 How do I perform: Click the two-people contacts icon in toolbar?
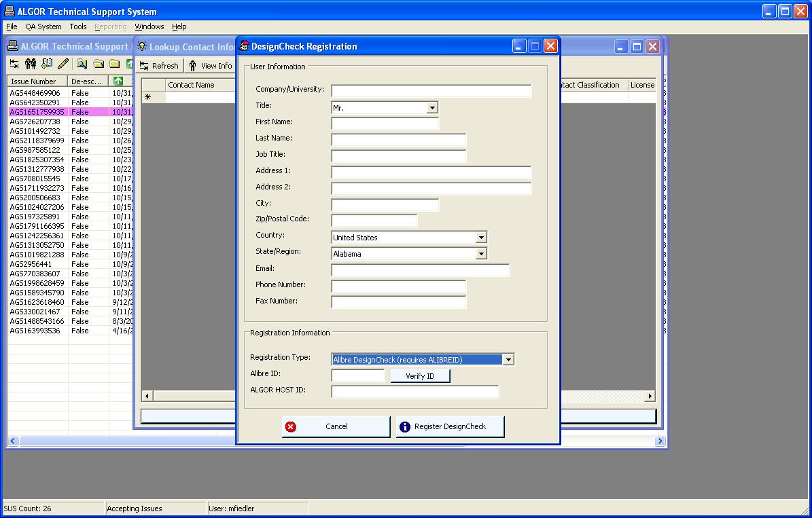31,64
